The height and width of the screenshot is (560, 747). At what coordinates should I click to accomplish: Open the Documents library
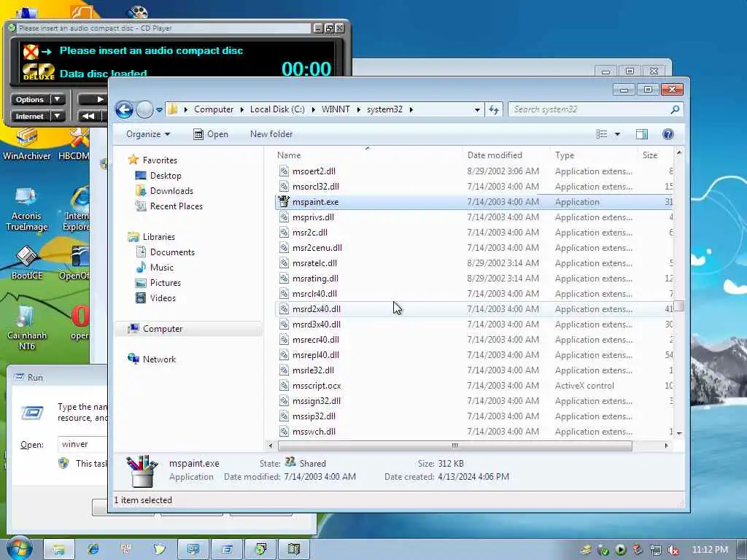pos(172,252)
